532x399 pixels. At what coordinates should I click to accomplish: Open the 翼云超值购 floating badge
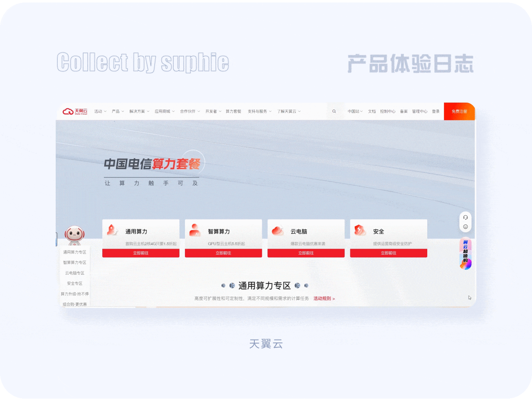point(465,254)
